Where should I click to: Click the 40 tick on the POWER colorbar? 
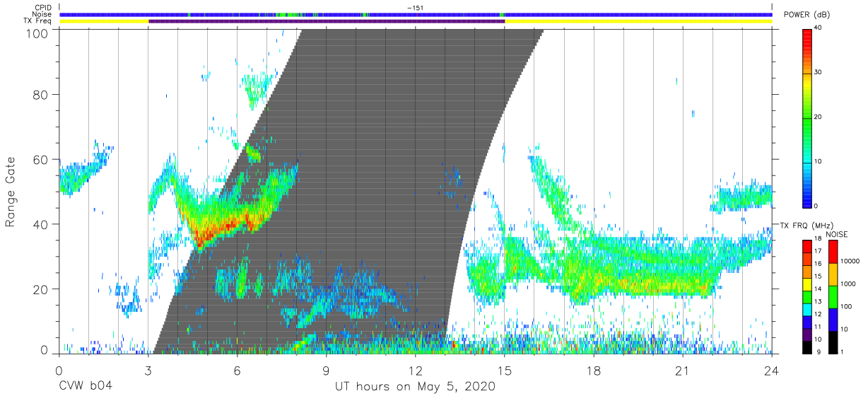[819, 28]
